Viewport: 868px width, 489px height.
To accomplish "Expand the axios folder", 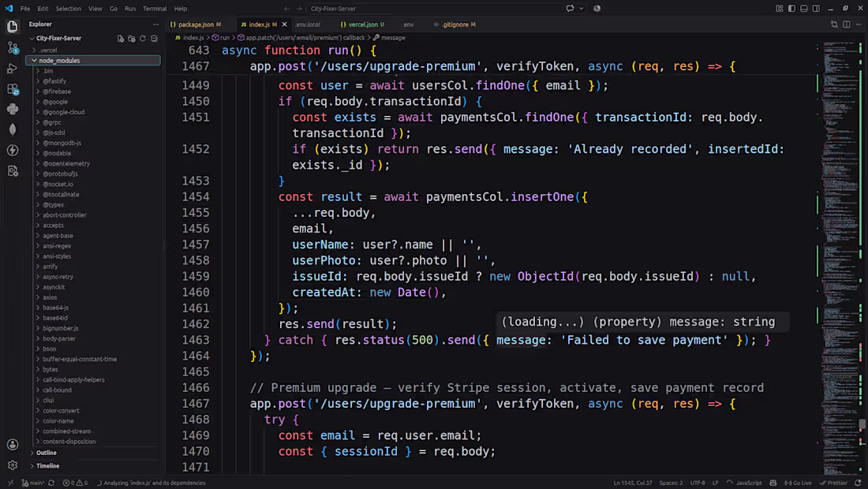I will [x=50, y=297].
